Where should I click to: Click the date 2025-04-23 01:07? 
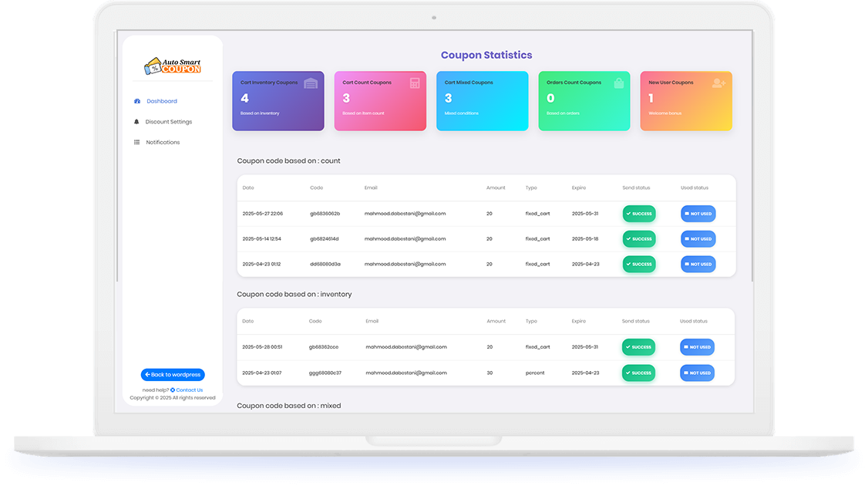pos(262,373)
